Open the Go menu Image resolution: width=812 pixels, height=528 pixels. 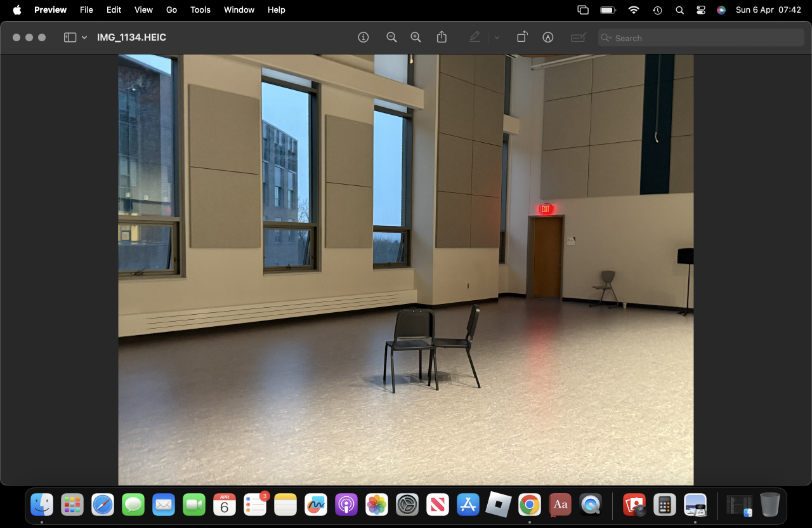pos(171,10)
